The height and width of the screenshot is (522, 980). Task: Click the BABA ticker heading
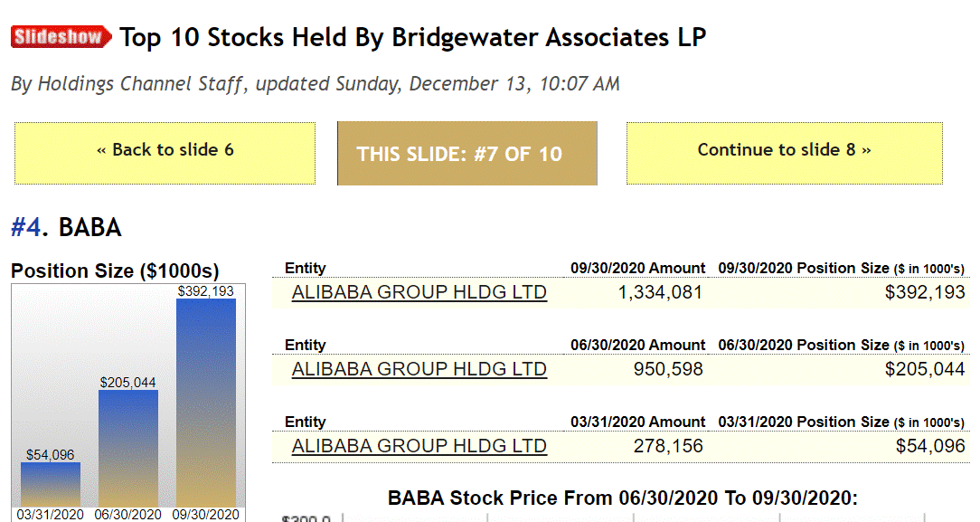click(90, 227)
